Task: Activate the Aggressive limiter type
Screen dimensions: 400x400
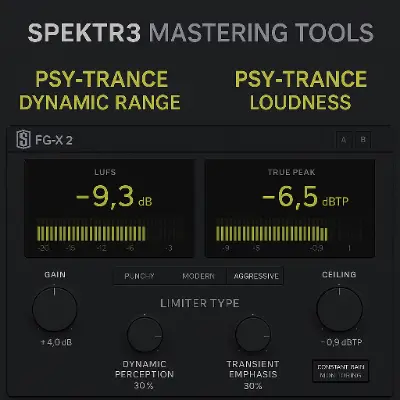Action: [x=256, y=276]
